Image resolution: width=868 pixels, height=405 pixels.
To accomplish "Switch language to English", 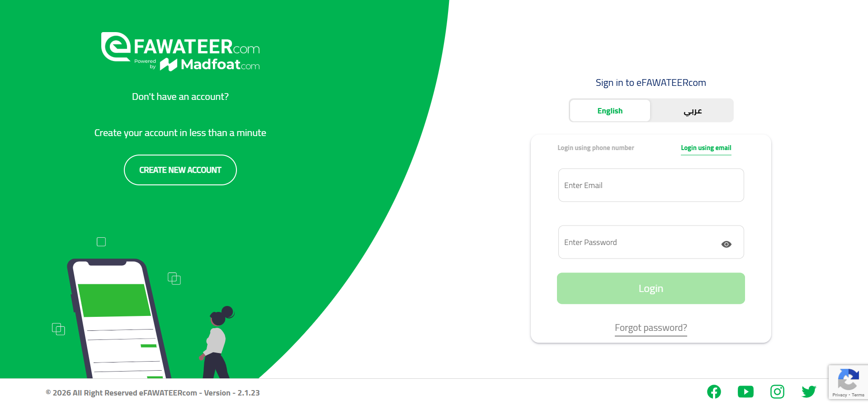I will (610, 111).
